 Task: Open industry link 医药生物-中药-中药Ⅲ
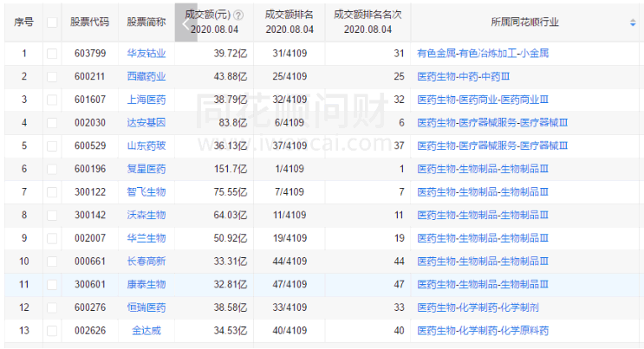pos(464,76)
